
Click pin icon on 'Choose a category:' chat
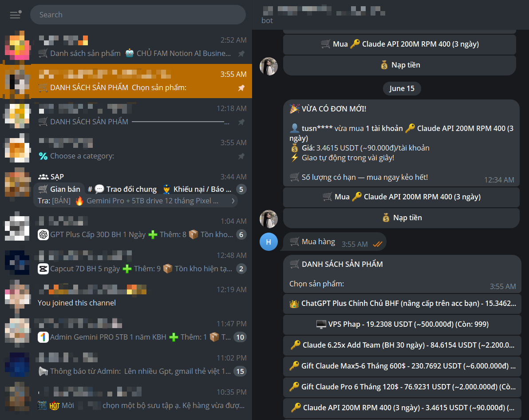(241, 156)
